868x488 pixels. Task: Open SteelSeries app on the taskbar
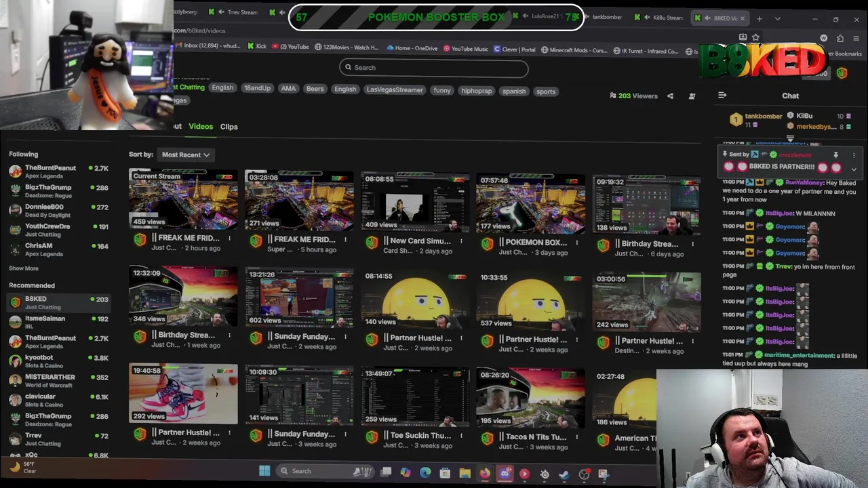tap(545, 474)
